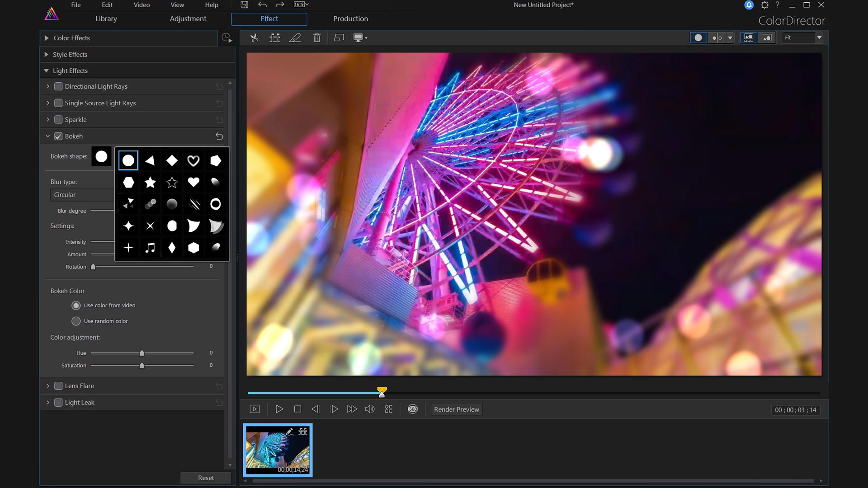This screenshot has width=868, height=488.
Task: Switch to the Adjustment tab
Action: point(188,19)
